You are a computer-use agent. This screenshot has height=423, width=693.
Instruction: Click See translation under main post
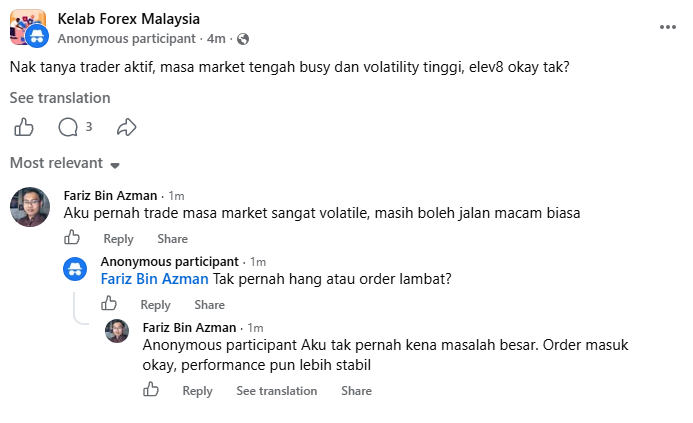60,98
